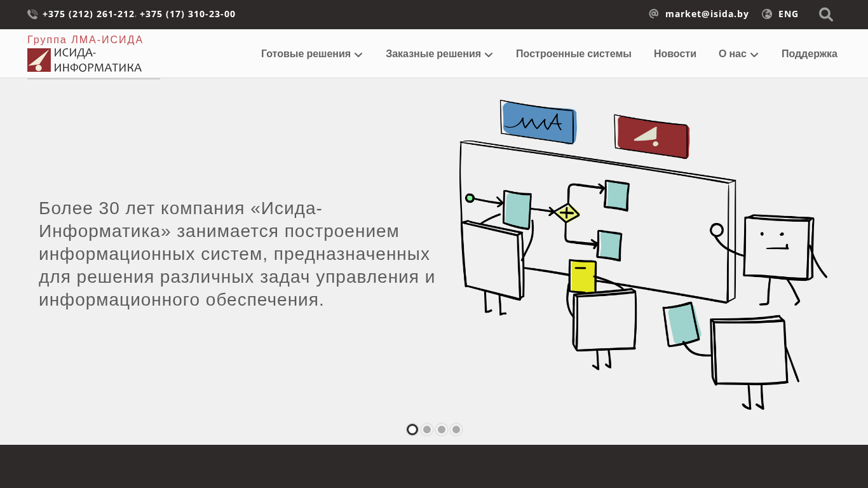
Task: Go to Построенные системы page
Action: coord(574,54)
